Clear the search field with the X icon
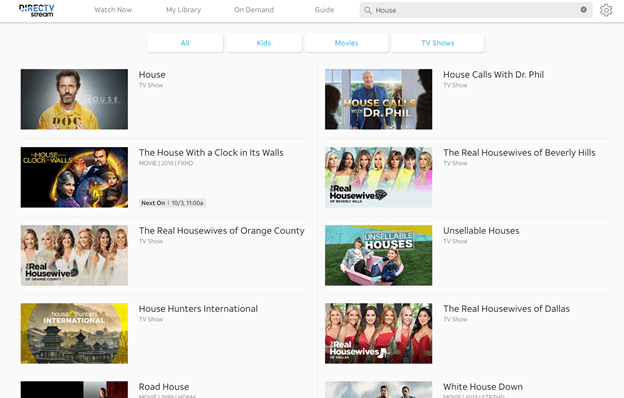Image resolution: width=624 pixels, height=398 pixels. coord(583,10)
